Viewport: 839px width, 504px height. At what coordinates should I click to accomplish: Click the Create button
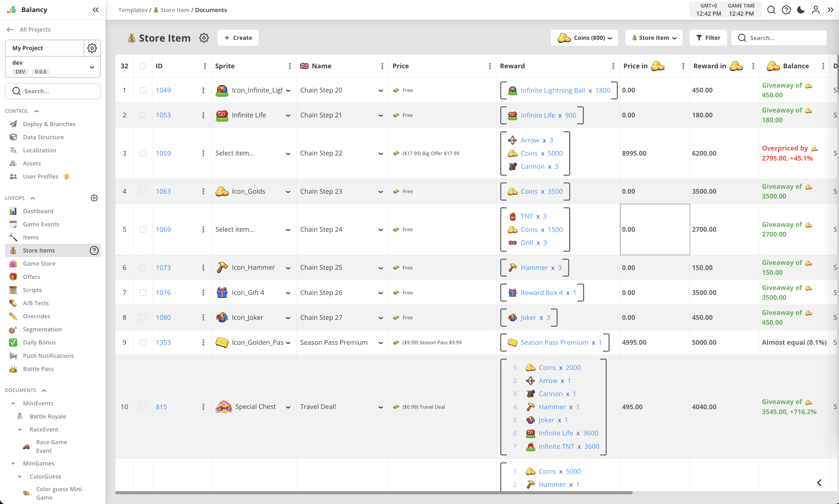238,38
